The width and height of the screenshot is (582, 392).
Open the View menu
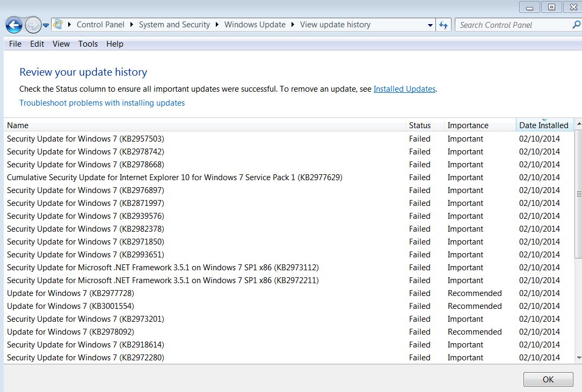coord(61,44)
